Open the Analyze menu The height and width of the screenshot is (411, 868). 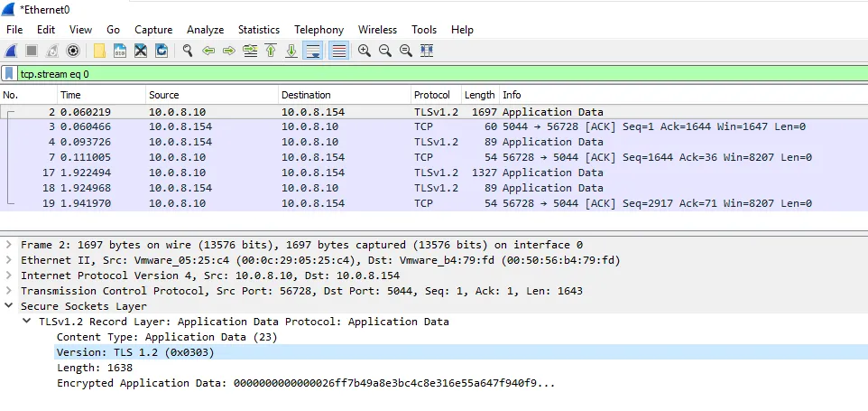pos(206,30)
